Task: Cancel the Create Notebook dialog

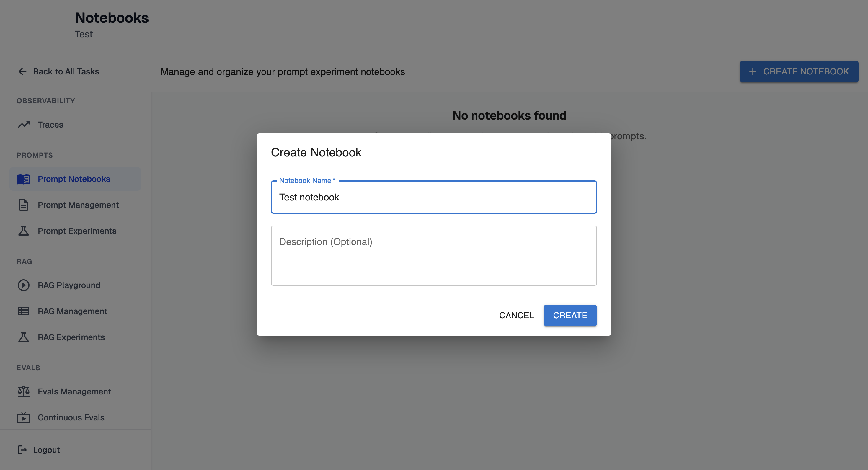Action: coord(516,315)
